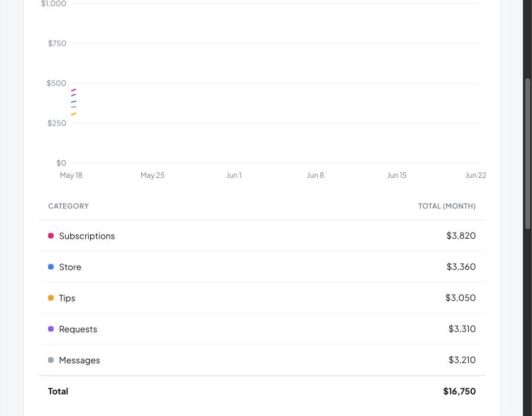Viewport: 532px width, 416px height.
Task: Click the $16,750 grand total value
Action: click(460, 391)
